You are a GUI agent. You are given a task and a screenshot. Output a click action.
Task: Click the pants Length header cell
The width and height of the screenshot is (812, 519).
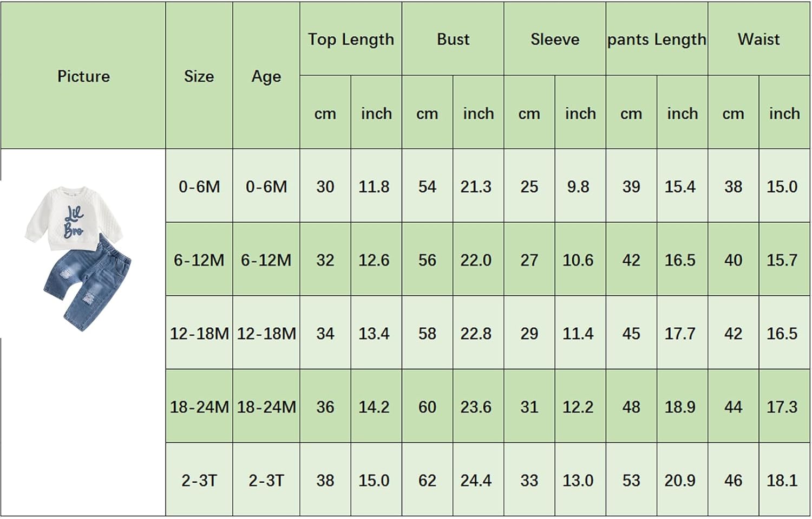click(x=657, y=39)
